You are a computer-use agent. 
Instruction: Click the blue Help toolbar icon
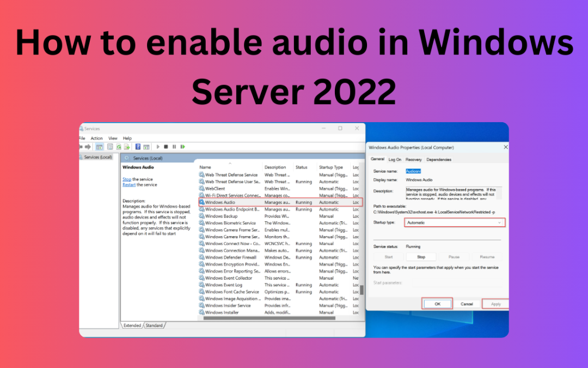point(138,147)
